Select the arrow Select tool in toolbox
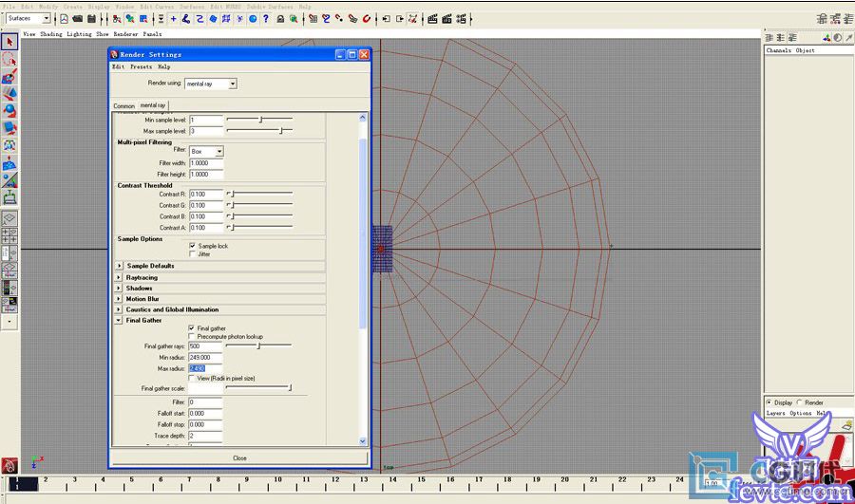The image size is (855, 504). 9,42
